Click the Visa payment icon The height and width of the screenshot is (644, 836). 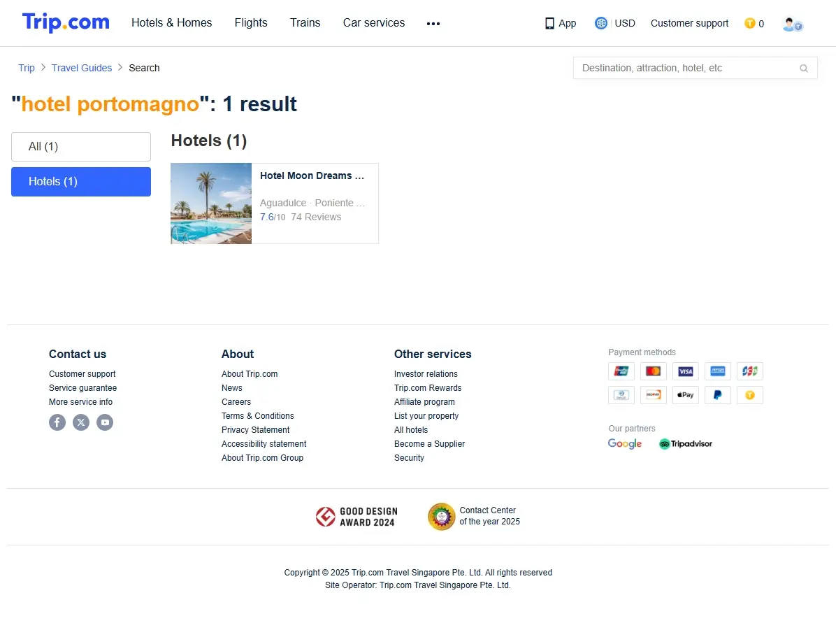686,371
